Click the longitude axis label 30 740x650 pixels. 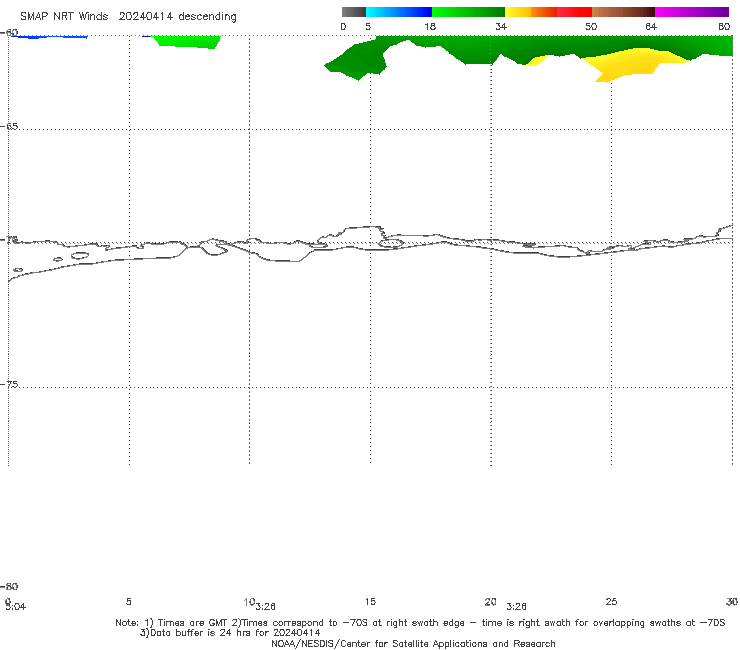coord(732,601)
